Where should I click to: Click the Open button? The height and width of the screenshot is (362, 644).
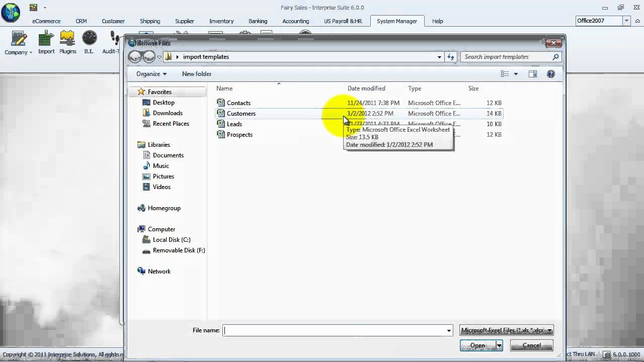[x=477, y=345]
